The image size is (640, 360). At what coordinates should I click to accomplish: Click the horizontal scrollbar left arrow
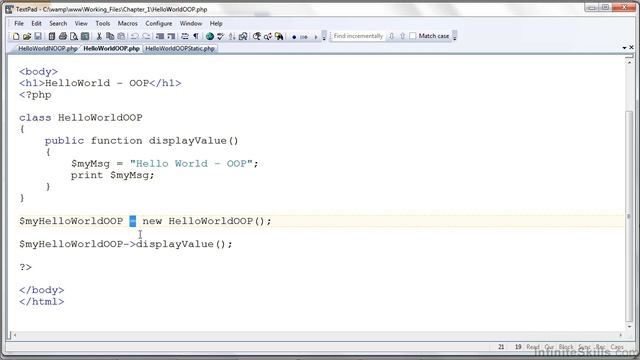[15, 335]
